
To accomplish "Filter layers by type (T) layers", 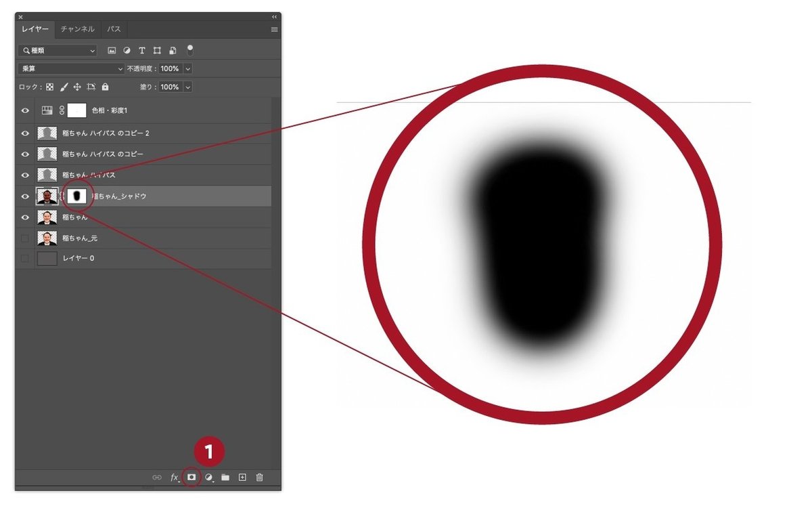I will pos(142,50).
